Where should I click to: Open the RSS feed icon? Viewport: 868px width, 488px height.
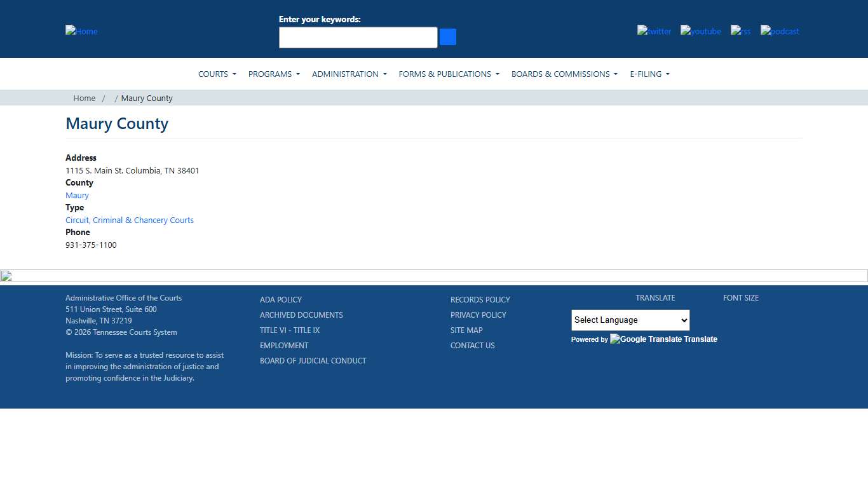click(740, 31)
